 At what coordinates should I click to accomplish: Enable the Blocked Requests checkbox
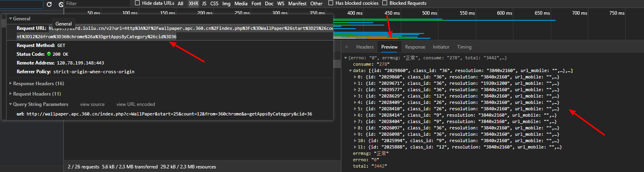click(x=385, y=3)
